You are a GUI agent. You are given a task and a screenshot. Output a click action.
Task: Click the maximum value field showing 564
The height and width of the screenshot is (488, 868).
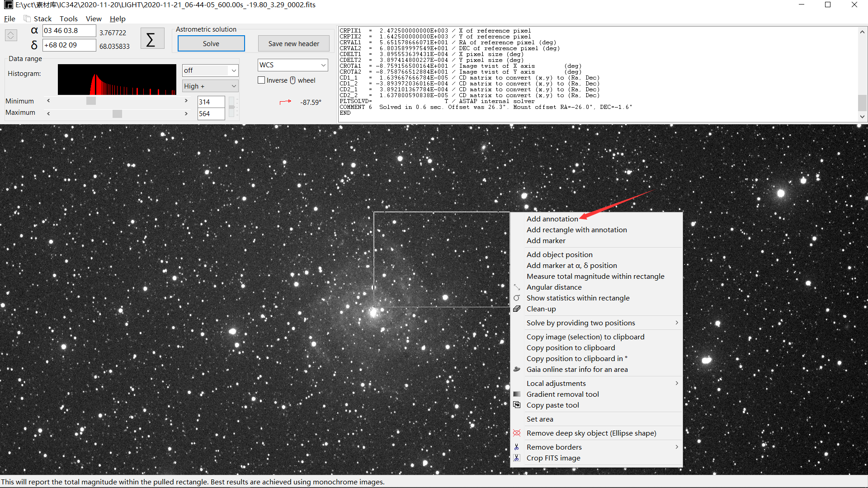211,114
